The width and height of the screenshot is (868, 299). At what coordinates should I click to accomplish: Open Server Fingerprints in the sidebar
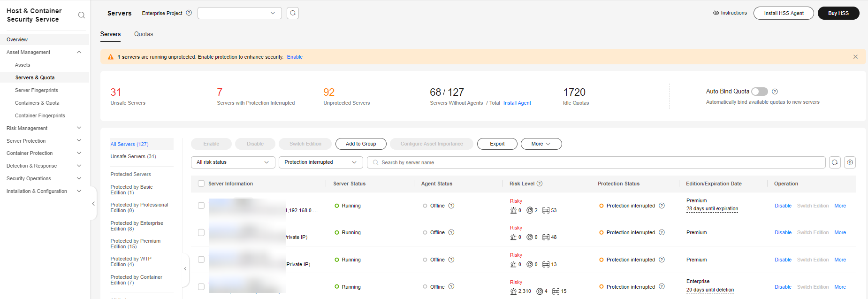[x=37, y=90]
